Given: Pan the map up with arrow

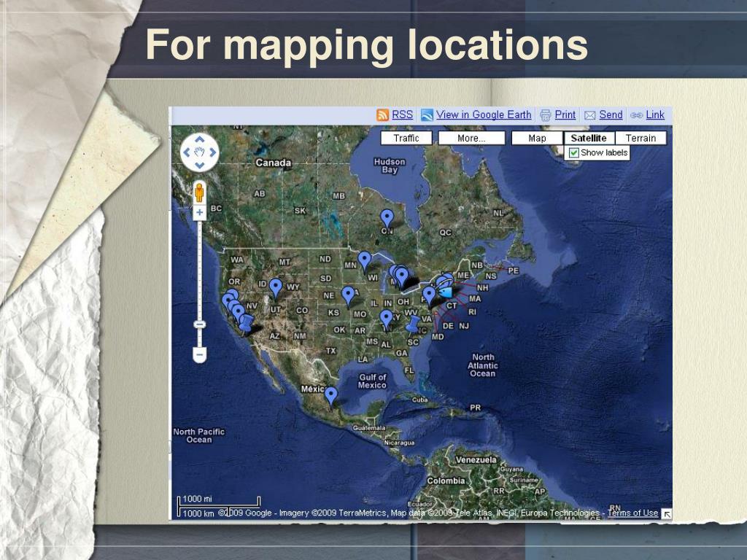Looking at the screenshot, I should [200, 139].
